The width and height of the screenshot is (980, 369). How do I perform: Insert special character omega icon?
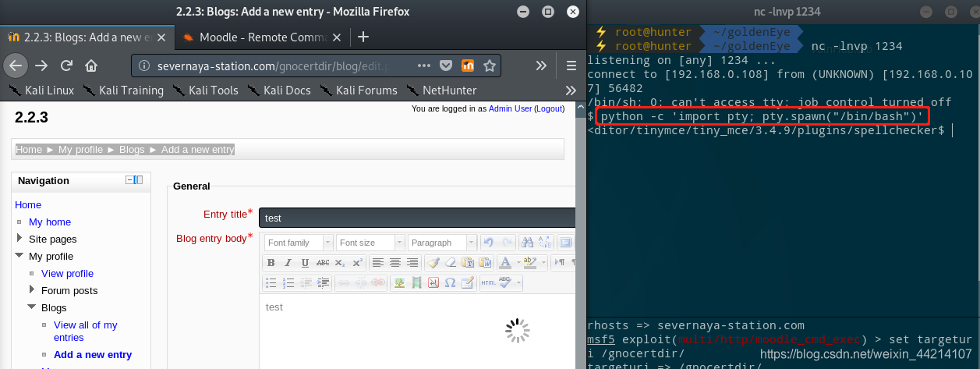coord(451,283)
